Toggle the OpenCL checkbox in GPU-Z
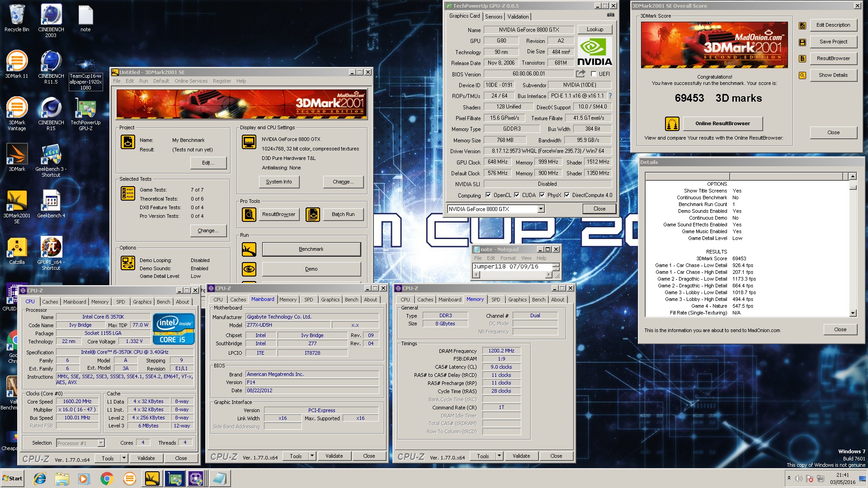This screenshot has width=868, height=488. (488, 195)
